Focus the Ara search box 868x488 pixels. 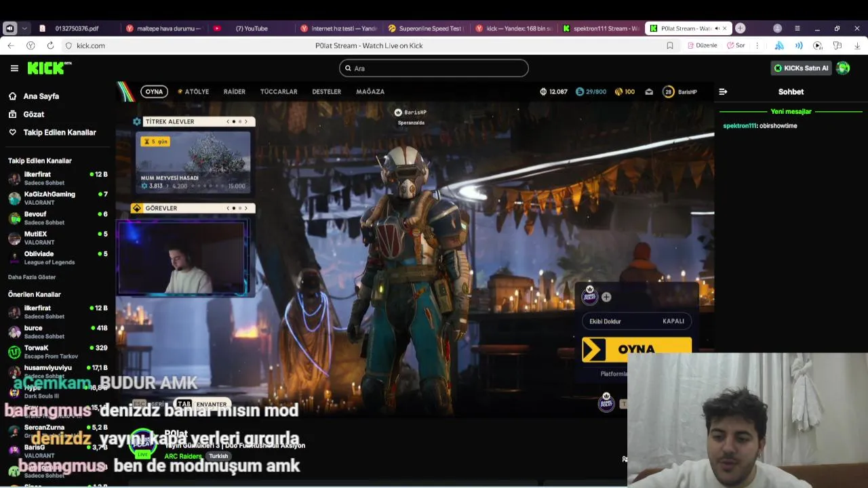433,68
